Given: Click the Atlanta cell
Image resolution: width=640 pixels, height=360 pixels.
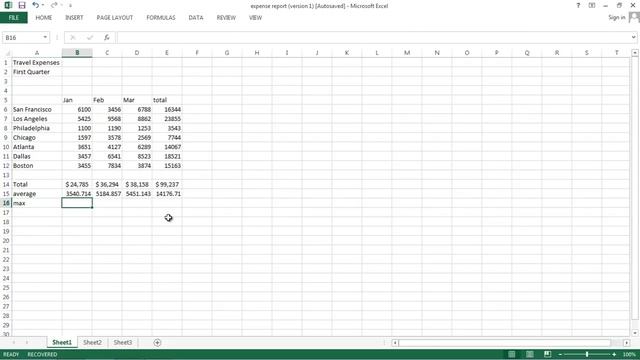Looking at the screenshot, I should click(x=37, y=147).
